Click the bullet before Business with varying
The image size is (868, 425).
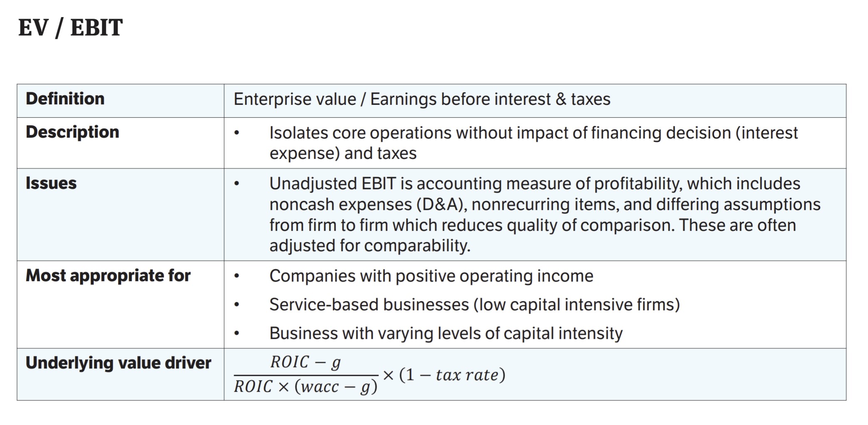tap(237, 334)
